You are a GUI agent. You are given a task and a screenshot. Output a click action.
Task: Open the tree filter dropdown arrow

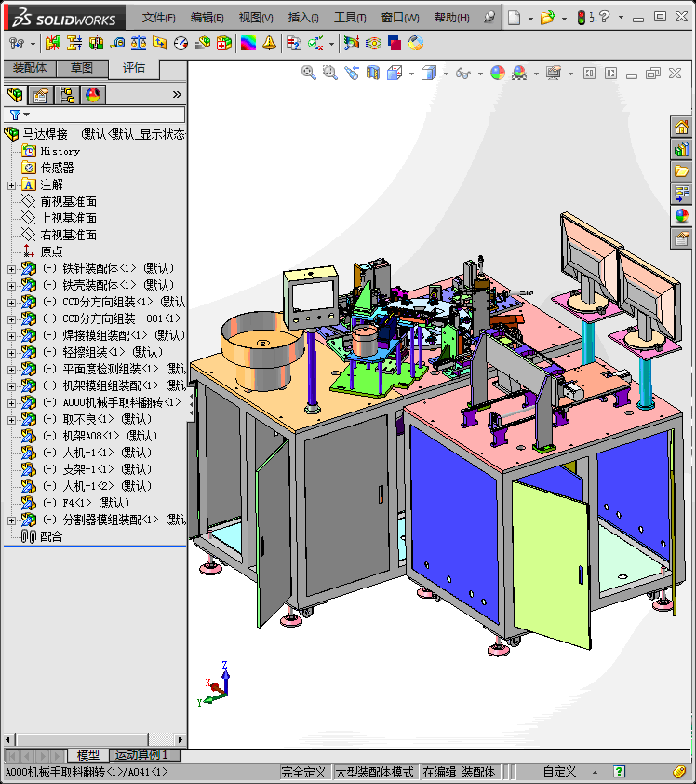tap(26, 115)
